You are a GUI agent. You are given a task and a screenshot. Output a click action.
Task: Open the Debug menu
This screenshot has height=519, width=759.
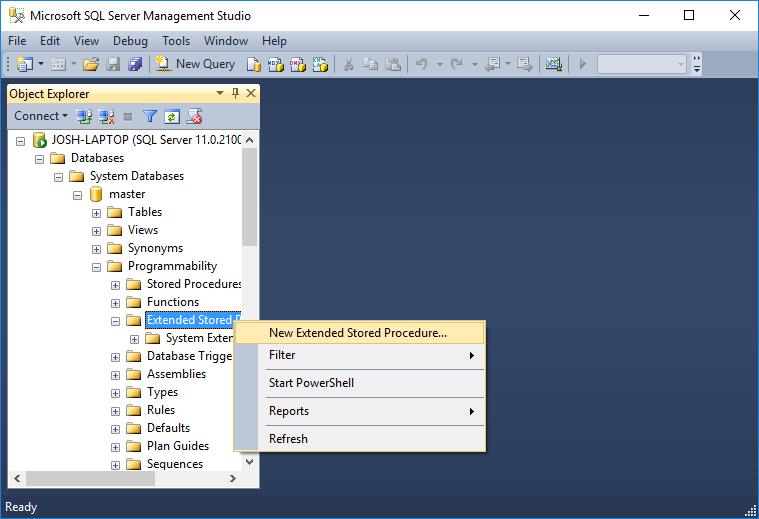point(130,41)
